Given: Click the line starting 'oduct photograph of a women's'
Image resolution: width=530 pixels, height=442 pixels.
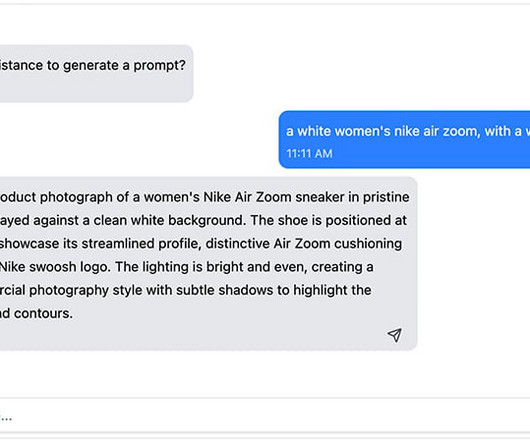Looking at the screenshot, I should 204,197.
